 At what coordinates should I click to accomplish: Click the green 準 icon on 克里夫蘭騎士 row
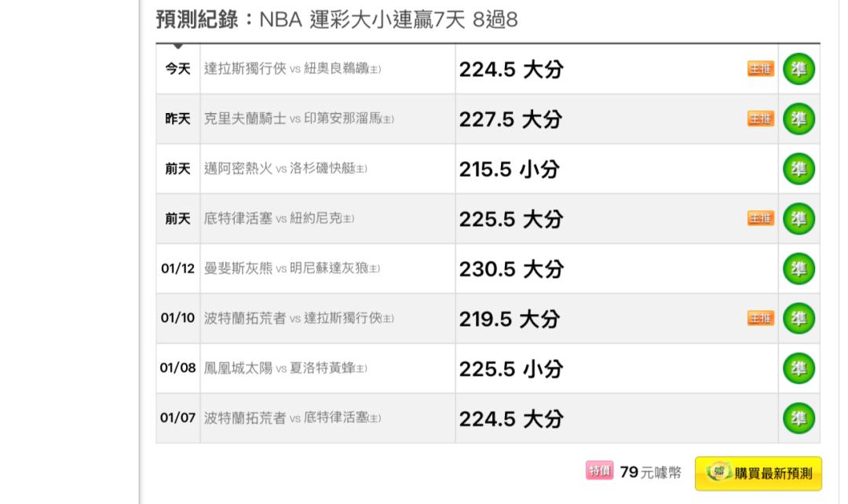[799, 119]
